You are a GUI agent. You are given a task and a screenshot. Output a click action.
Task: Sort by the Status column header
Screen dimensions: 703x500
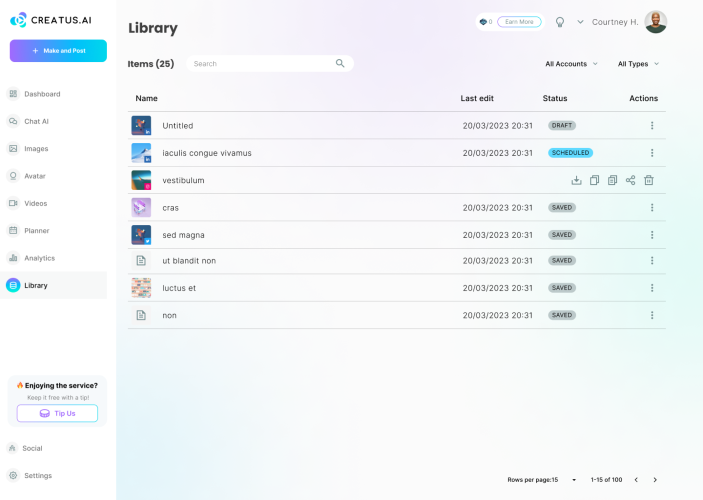[555, 98]
